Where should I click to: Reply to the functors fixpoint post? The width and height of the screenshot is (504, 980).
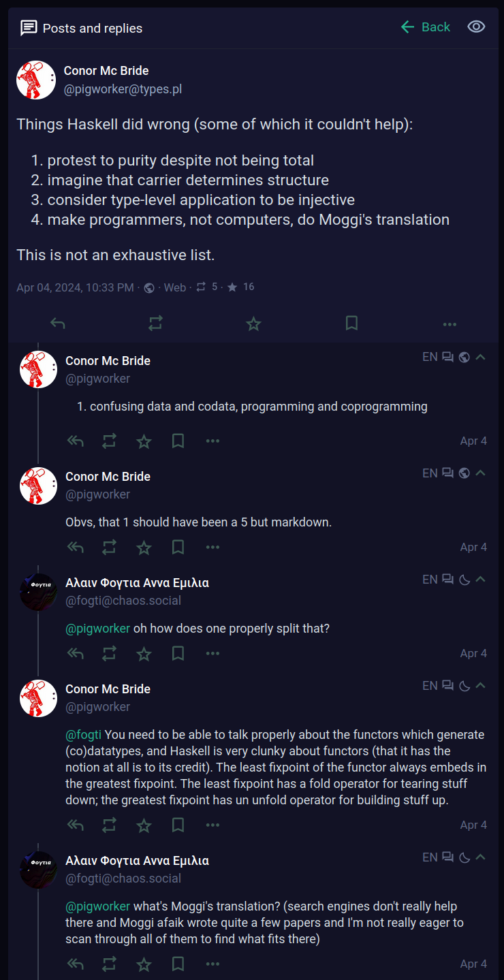[76, 825]
